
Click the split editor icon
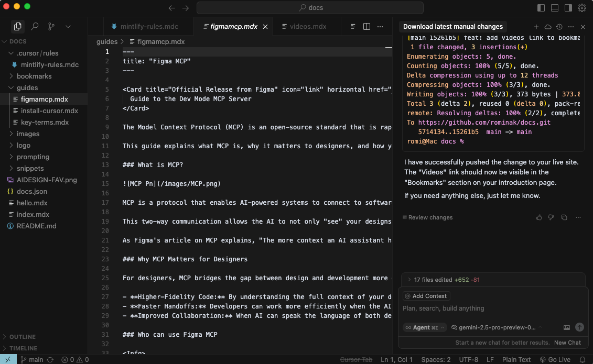(366, 26)
